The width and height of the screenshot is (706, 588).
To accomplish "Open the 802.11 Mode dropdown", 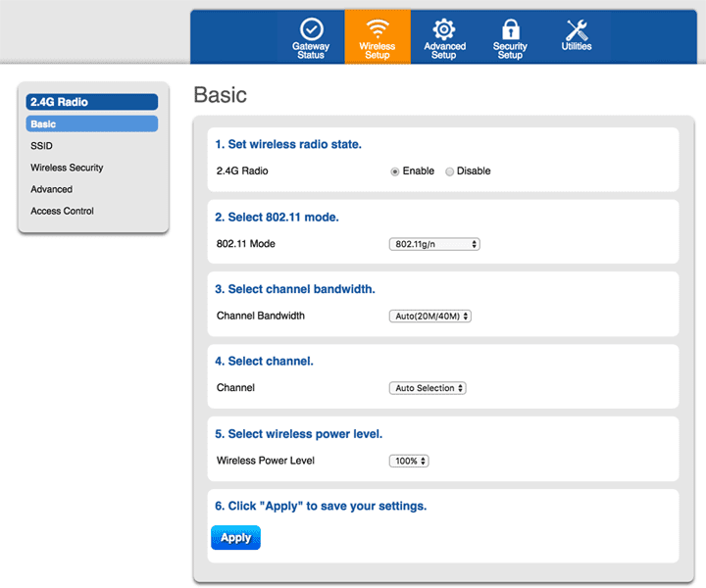I will click(434, 244).
